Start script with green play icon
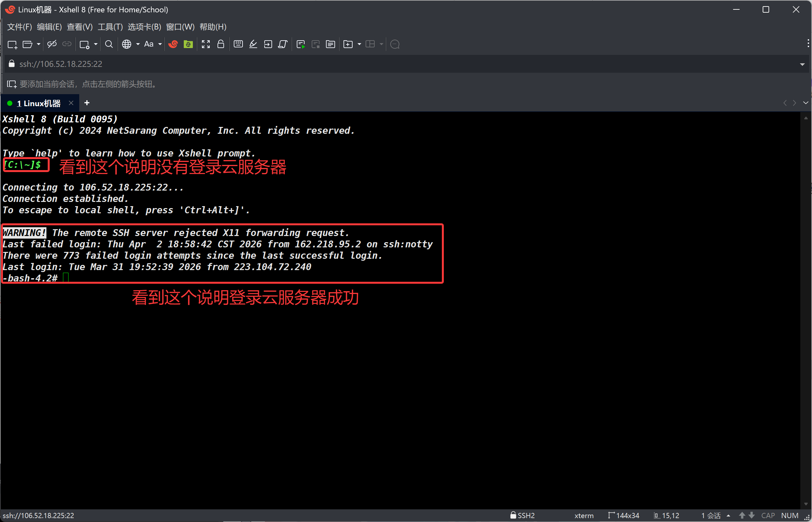Image resolution: width=812 pixels, height=522 pixels. [x=301, y=44]
